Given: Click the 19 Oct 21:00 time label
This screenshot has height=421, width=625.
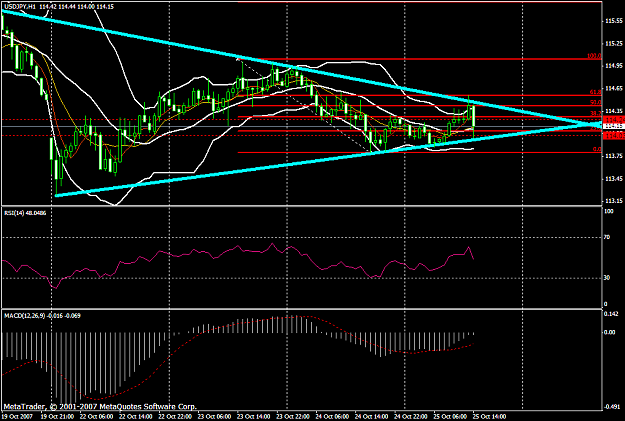Looking at the screenshot, I should coord(57,417).
